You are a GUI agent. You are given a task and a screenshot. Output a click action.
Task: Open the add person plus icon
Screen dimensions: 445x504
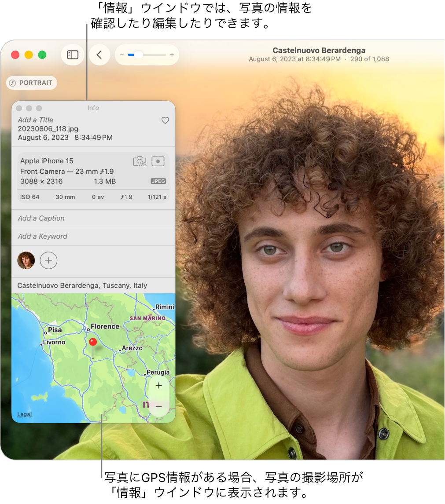pyautogui.click(x=48, y=260)
